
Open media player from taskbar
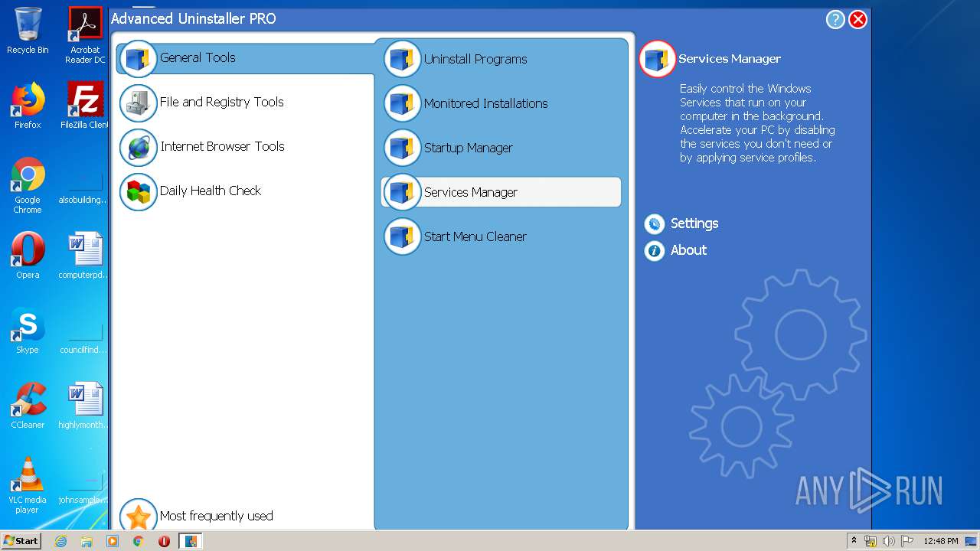pyautogui.click(x=113, y=541)
